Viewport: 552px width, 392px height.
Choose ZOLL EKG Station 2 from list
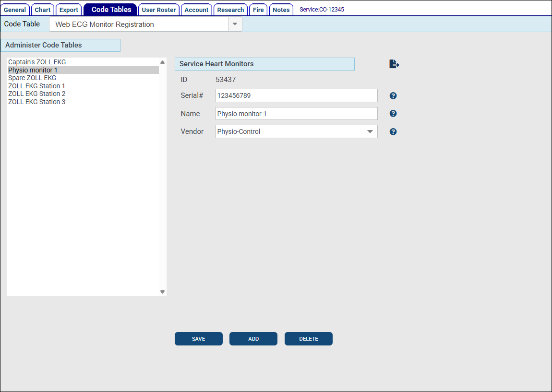pos(37,94)
